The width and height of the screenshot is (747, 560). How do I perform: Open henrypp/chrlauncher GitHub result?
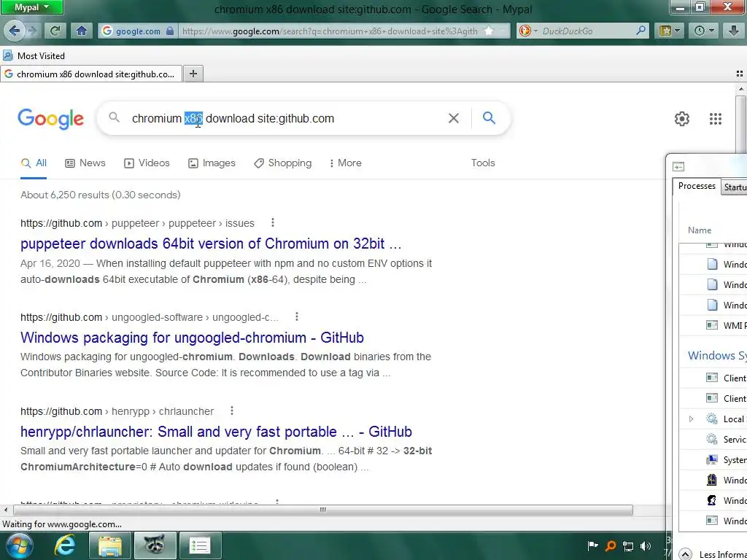(216, 432)
